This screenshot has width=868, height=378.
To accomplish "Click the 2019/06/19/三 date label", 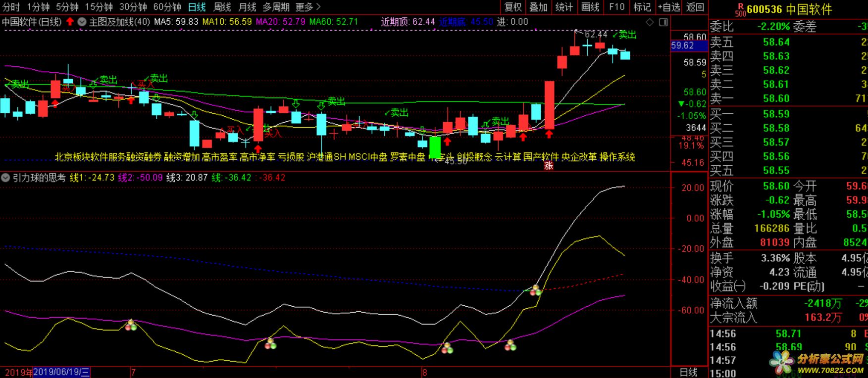I will [x=62, y=372].
